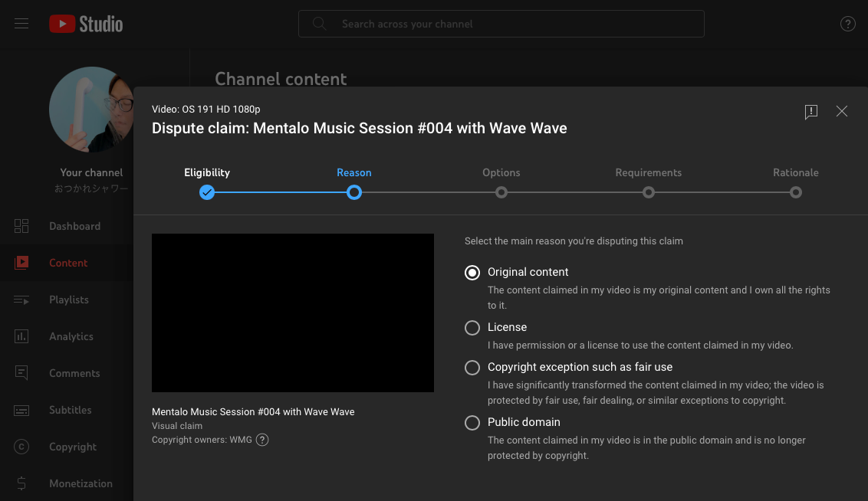Click the Copyright sidebar icon
The width and height of the screenshot is (868, 501).
point(21,447)
